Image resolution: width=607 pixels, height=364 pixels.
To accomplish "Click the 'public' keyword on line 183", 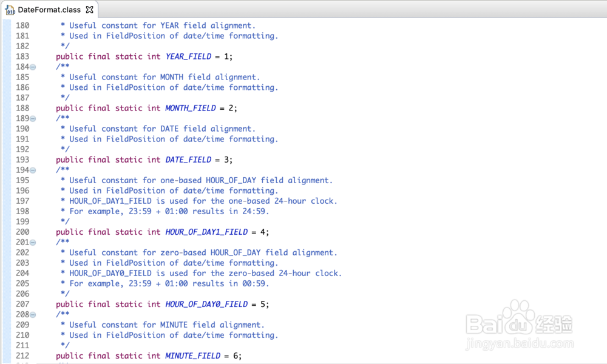I will point(70,56).
